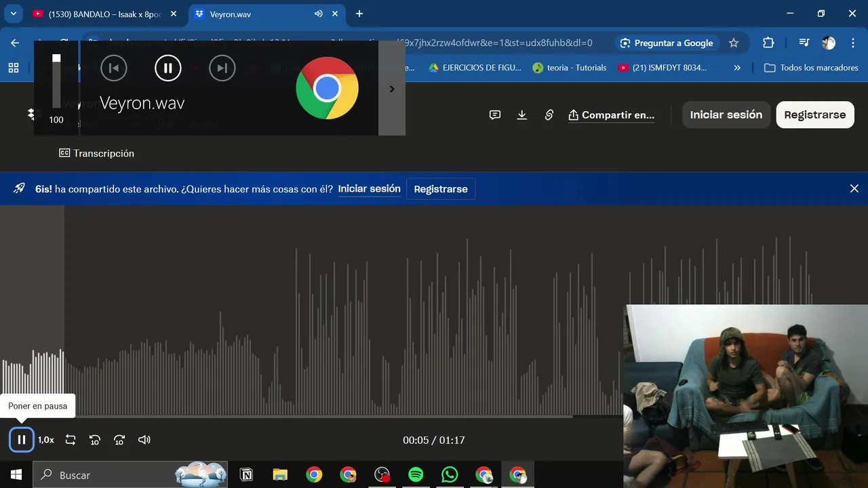This screenshot has height=488, width=868.
Task: Open the Chrome media controls button
Action: [x=804, y=43]
